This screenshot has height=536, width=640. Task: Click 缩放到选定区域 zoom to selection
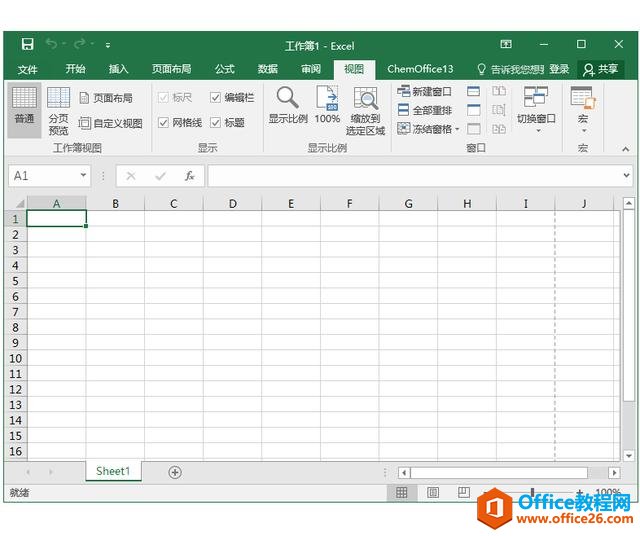point(365,111)
